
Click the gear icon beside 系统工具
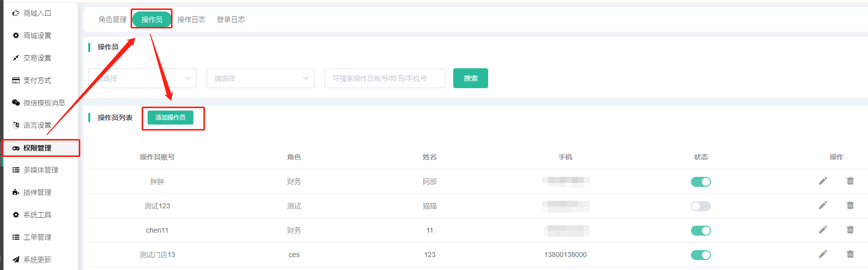pos(16,215)
